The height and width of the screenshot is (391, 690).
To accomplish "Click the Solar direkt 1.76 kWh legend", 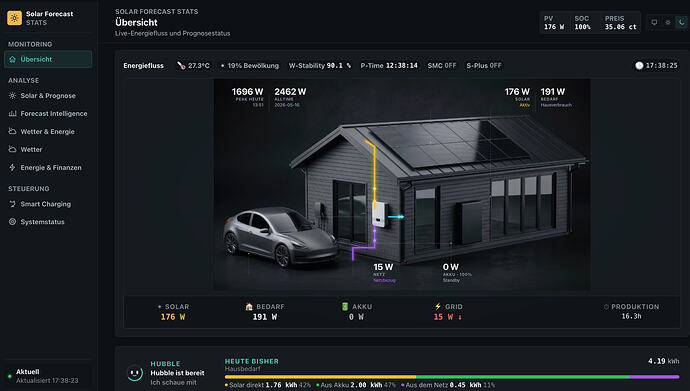I will point(268,385).
